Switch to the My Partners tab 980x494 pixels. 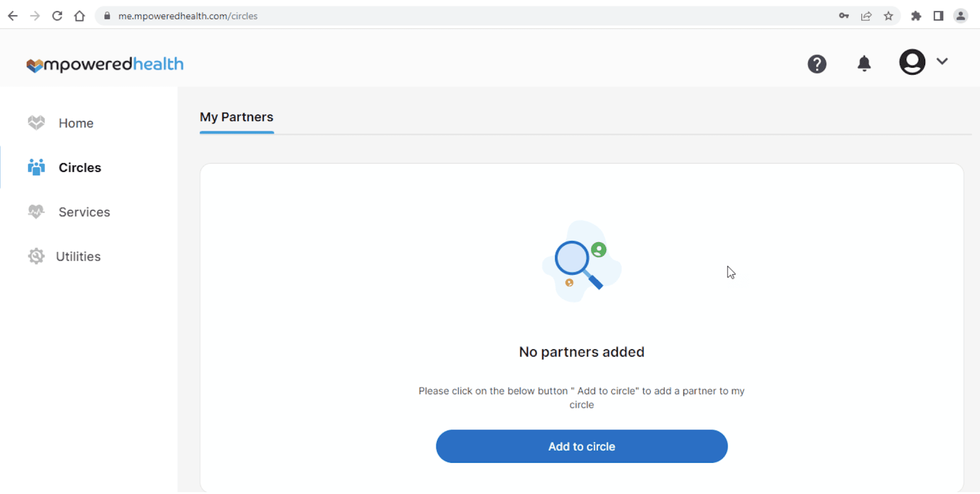(x=236, y=117)
